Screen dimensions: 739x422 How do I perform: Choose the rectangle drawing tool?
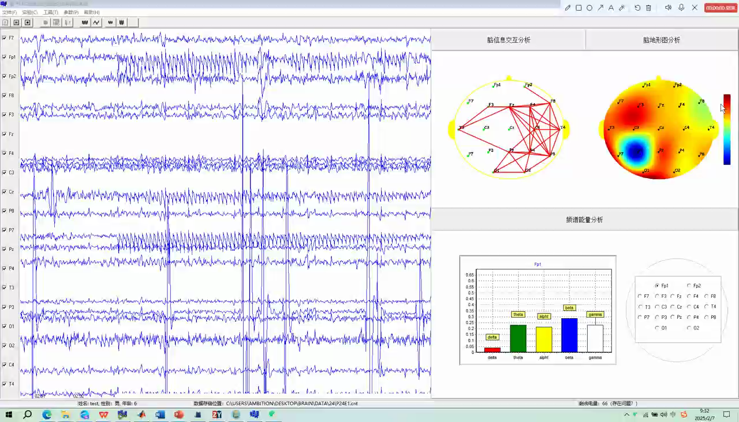(x=579, y=8)
